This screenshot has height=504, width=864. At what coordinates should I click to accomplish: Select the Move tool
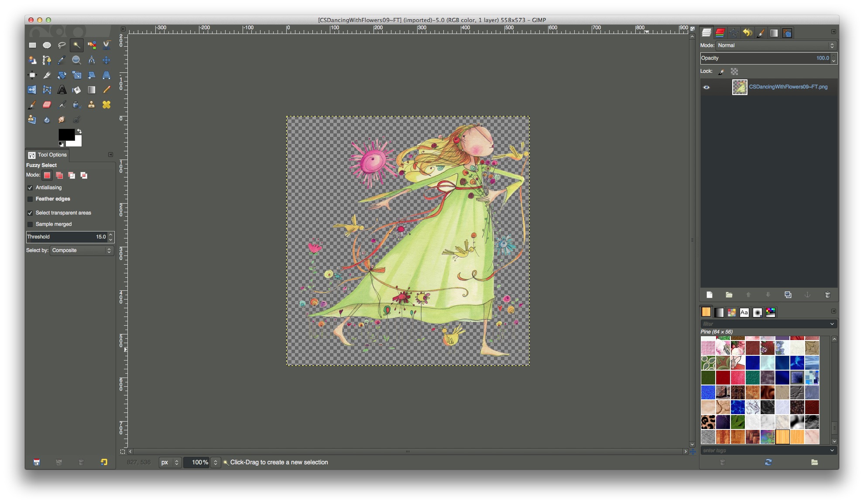point(106,60)
